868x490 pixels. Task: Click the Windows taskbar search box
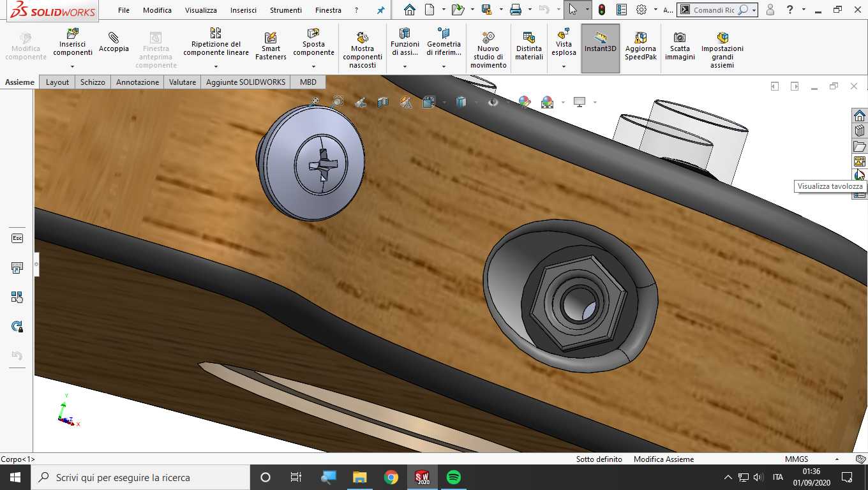pos(140,477)
